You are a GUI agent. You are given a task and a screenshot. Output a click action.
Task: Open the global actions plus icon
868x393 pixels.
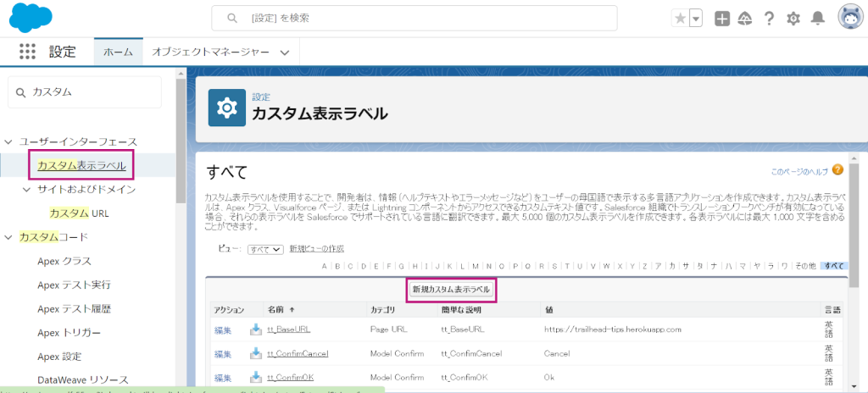[722, 19]
